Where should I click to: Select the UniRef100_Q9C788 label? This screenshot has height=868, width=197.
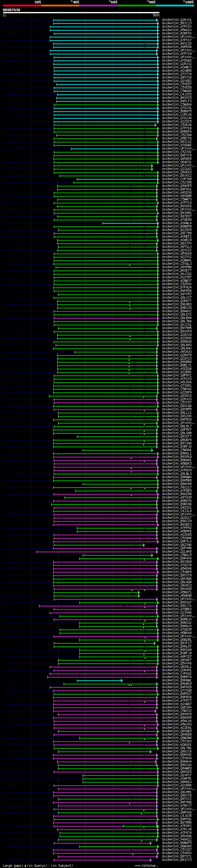[176, 233]
